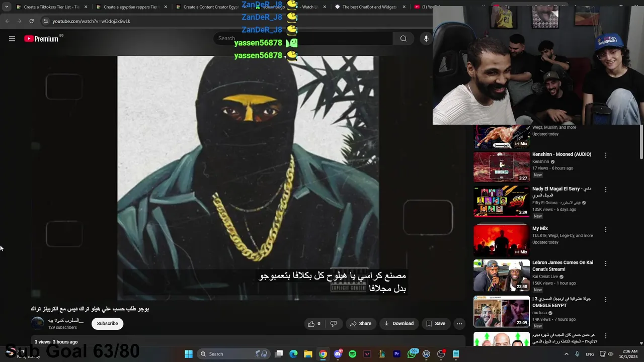The height and width of the screenshot is (362, 644).
Task: Expand description at '3 views 3 hours ago'
Action: tap(56, 342)
